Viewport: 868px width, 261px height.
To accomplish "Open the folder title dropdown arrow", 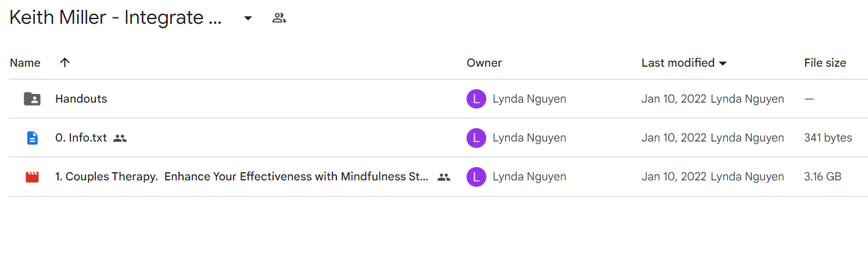I will [248, 18].
